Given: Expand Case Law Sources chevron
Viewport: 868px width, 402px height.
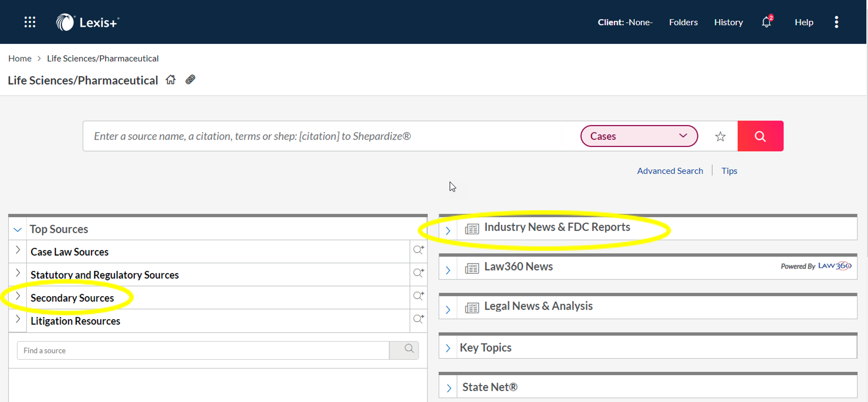Looking at the screenshot, I should point(18,250).
